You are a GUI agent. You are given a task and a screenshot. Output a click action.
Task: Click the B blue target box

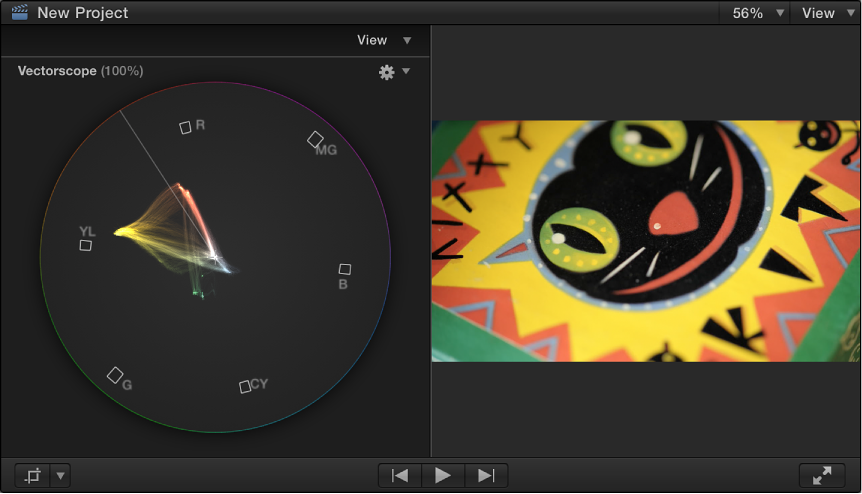(345, 269)
